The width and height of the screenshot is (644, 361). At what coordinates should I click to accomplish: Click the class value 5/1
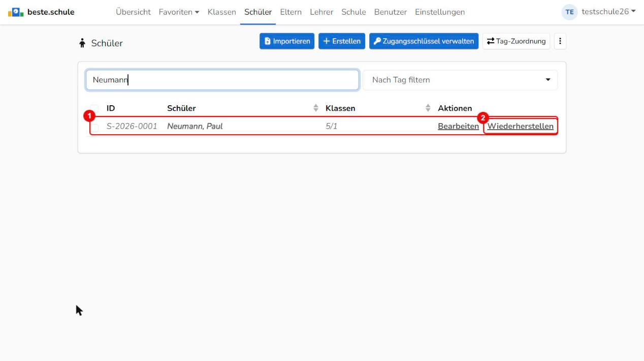[x=331, y=127]
